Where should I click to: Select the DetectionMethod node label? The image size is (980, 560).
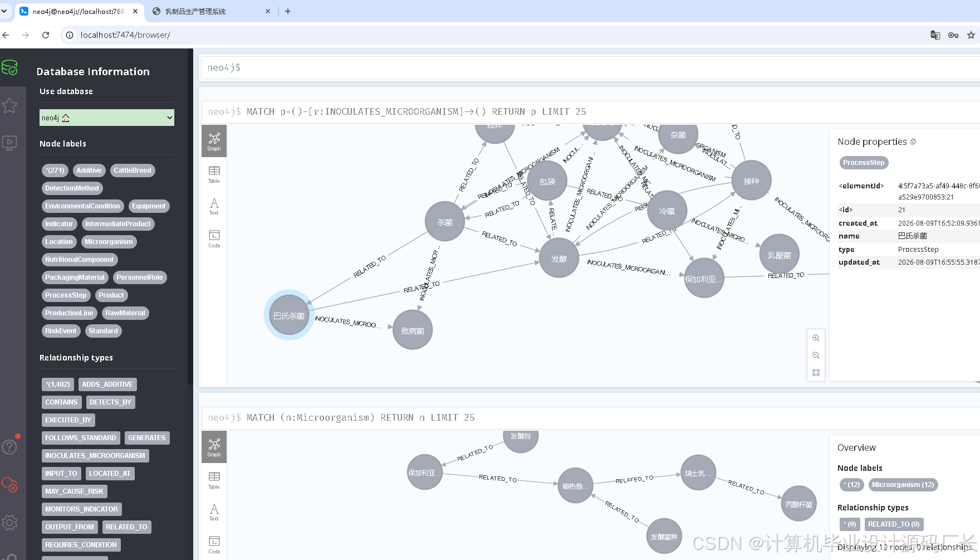point(72,188)
